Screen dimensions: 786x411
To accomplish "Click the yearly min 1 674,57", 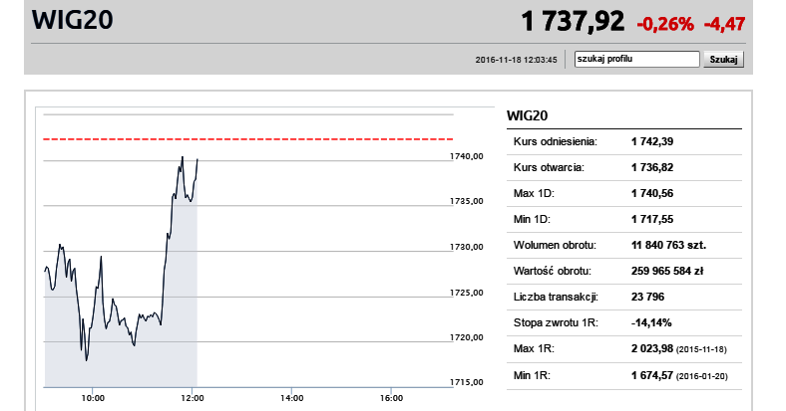I will [652, 375].
